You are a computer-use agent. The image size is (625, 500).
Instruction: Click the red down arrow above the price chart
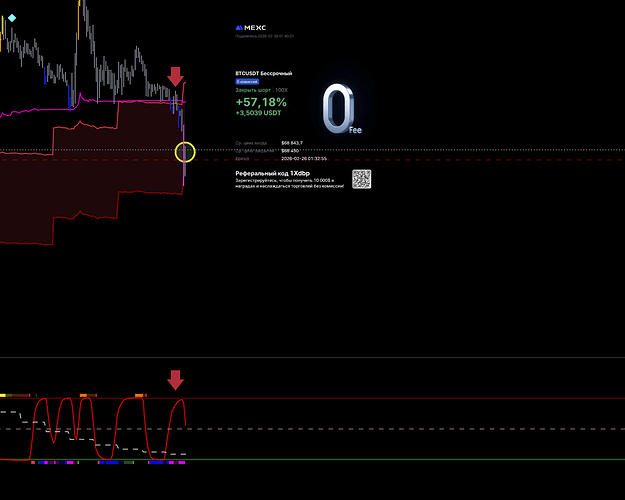click(x=176, y=76)
